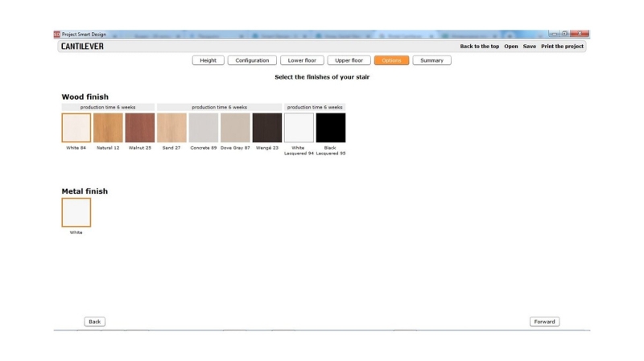Image resolution: width=644 pixels, height=361 pixels.
Task: Click Back to the top link
Action: (479, 47)
